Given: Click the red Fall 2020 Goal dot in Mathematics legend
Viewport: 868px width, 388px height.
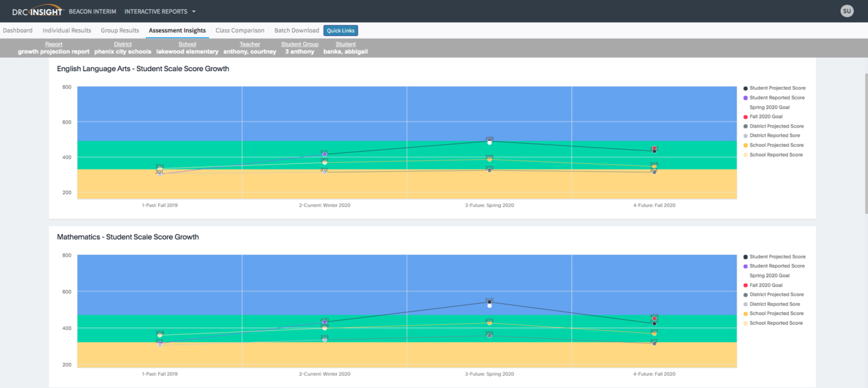Looking at the screenshot, I should pos(747,285).
